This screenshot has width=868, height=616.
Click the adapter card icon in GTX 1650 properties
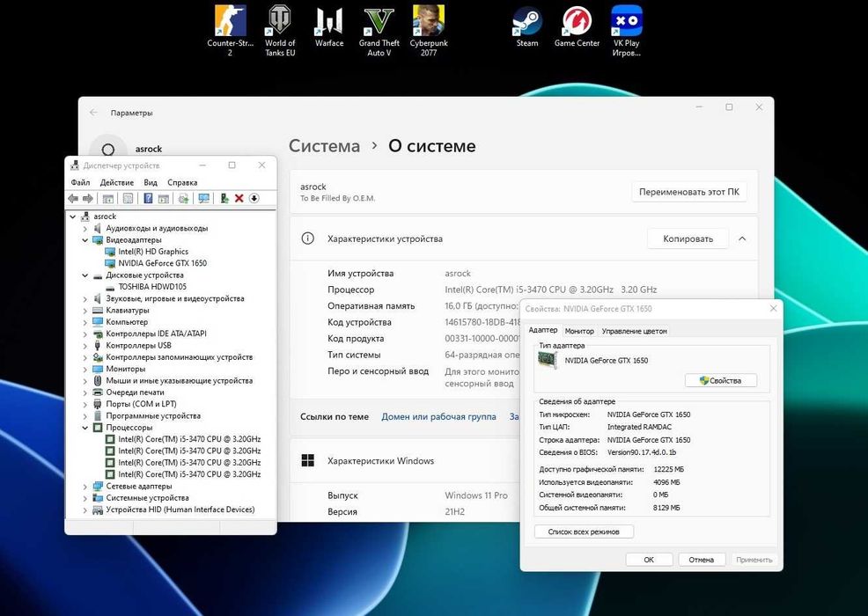coord(548,360)
